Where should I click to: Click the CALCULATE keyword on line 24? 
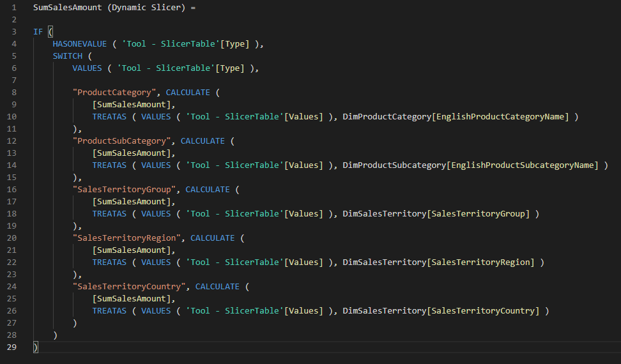217,287
